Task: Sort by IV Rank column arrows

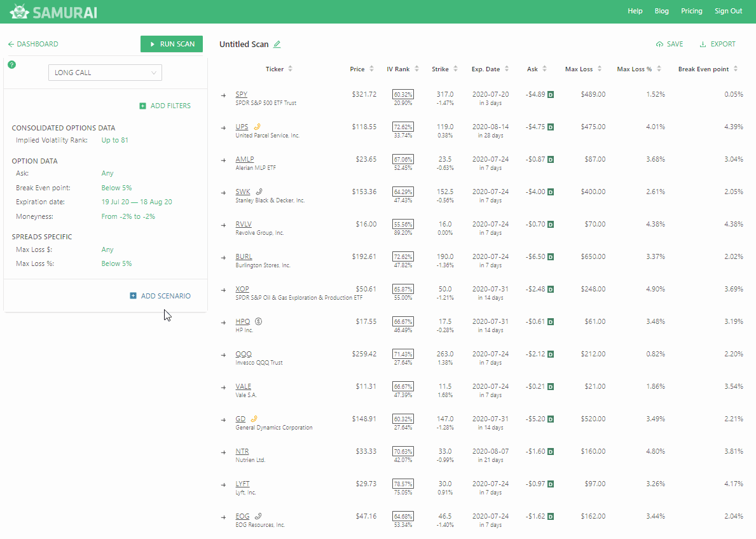Action: [x=416, y=69]
